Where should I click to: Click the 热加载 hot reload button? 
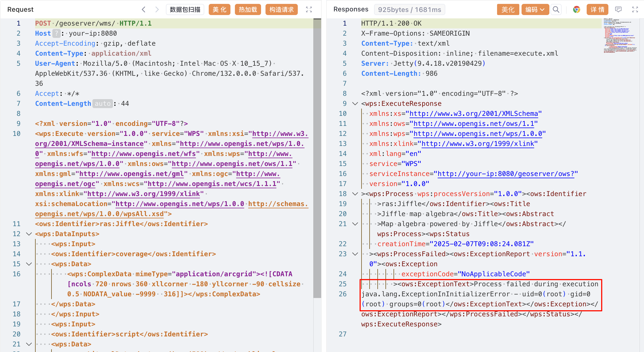coord(248,9)
